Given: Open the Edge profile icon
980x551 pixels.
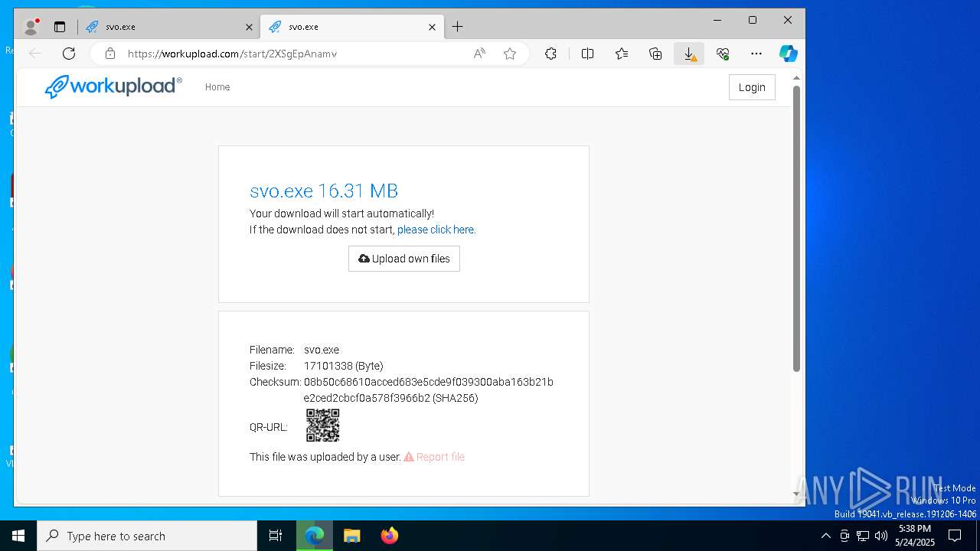Looking at the screenshot, I should point(31,27).
